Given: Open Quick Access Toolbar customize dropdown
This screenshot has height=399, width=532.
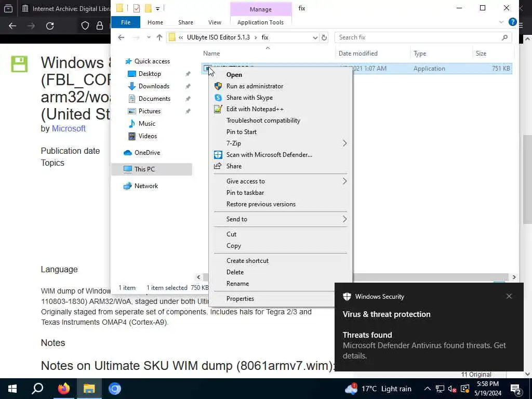Looking at the screenshot, I should click(x=158, y=8).
